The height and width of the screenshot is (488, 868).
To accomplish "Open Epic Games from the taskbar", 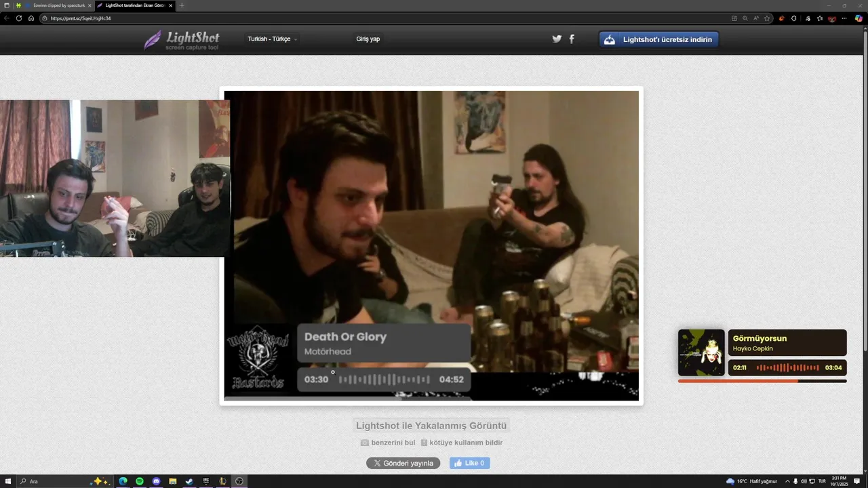I will click(206, 481).
